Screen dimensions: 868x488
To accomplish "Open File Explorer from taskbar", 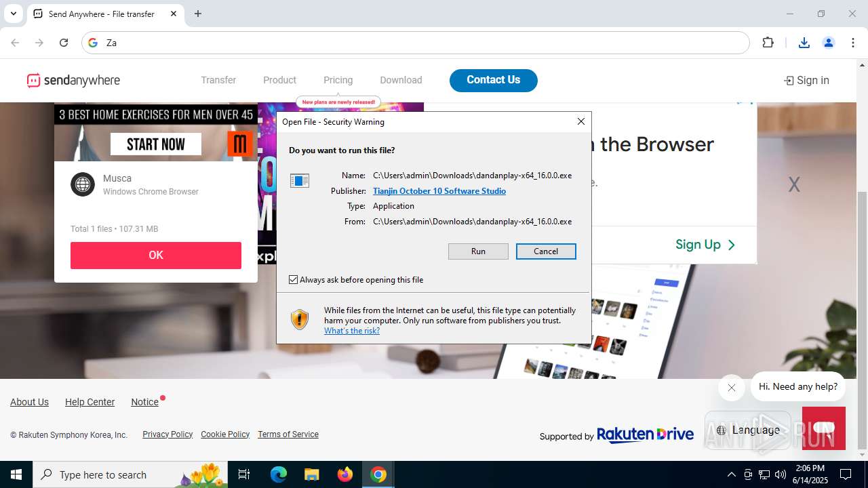I will [311, 474].
